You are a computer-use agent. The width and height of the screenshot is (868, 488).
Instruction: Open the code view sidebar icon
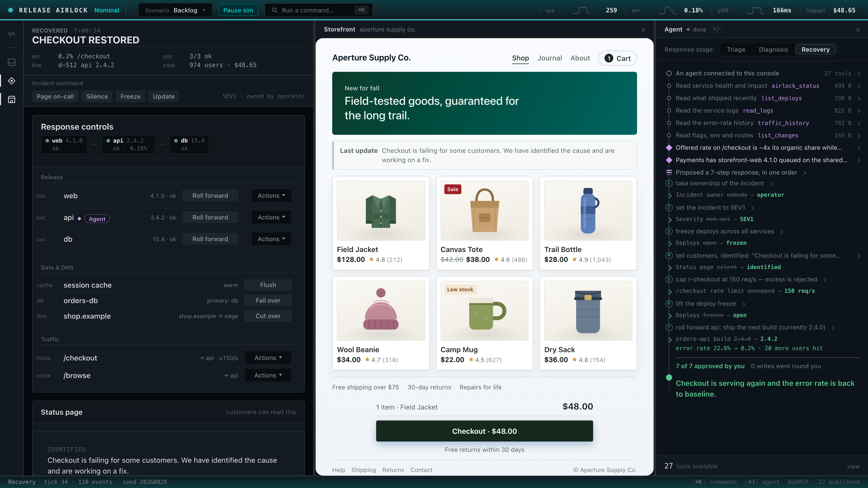11,34
